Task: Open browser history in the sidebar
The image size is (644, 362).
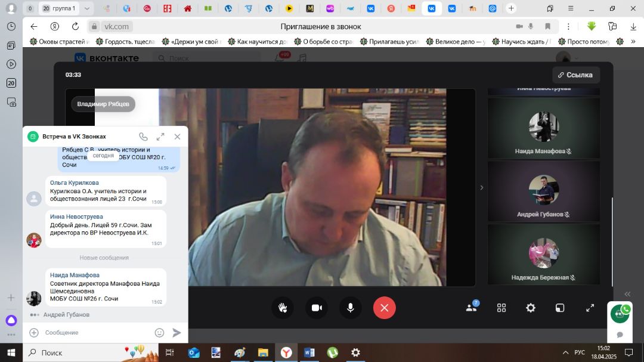Action: click(11, 26)
